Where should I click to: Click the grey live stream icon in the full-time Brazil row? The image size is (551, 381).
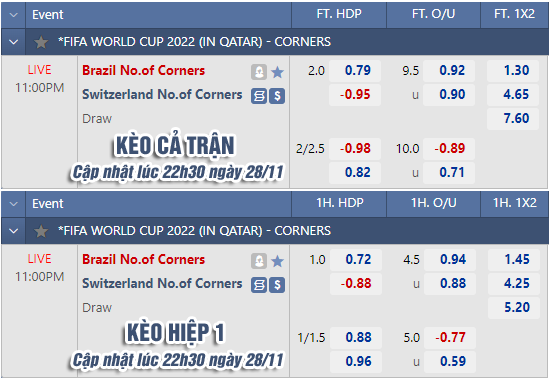(x=259, y=72)
